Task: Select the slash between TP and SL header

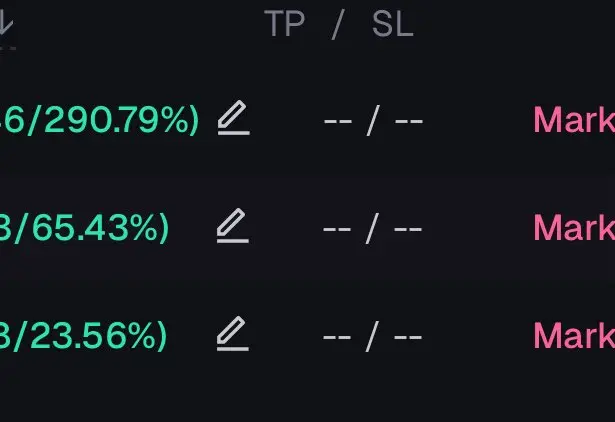Action: (338, 25)
